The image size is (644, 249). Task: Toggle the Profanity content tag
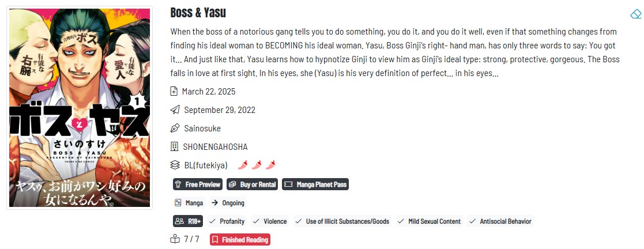(227, 221)
